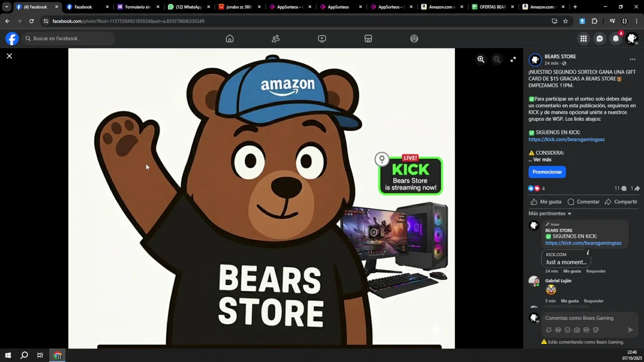Open the Windows Start menu

tap(8, 355)
